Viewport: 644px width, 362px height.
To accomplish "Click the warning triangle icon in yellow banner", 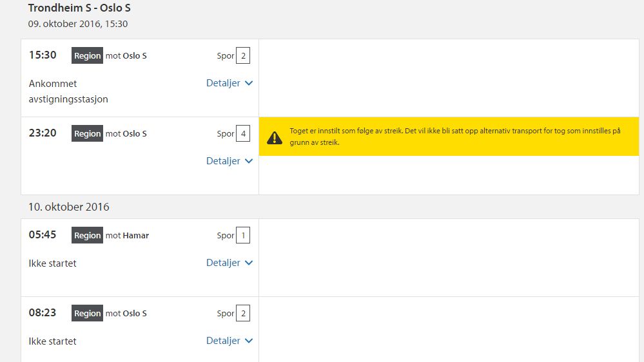I will click(x=275, y=137).
